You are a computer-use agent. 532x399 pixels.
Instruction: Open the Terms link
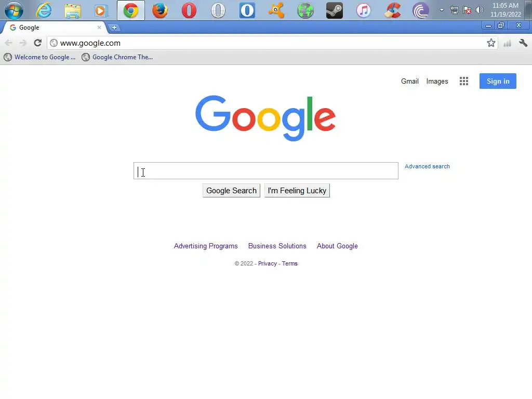290,263
